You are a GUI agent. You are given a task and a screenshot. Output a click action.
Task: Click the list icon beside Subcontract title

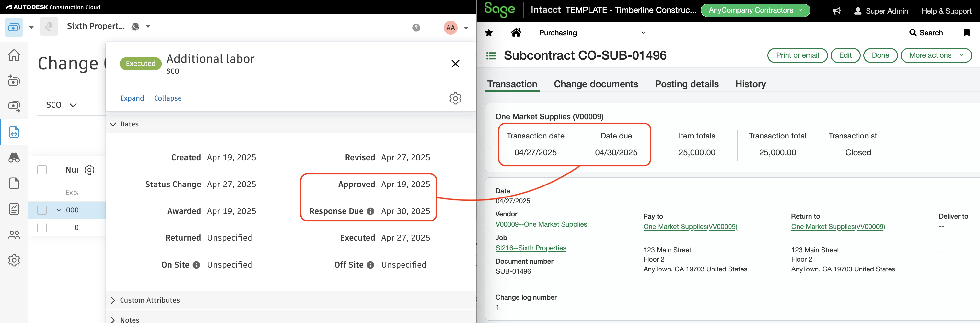click(x=491, y=56)
